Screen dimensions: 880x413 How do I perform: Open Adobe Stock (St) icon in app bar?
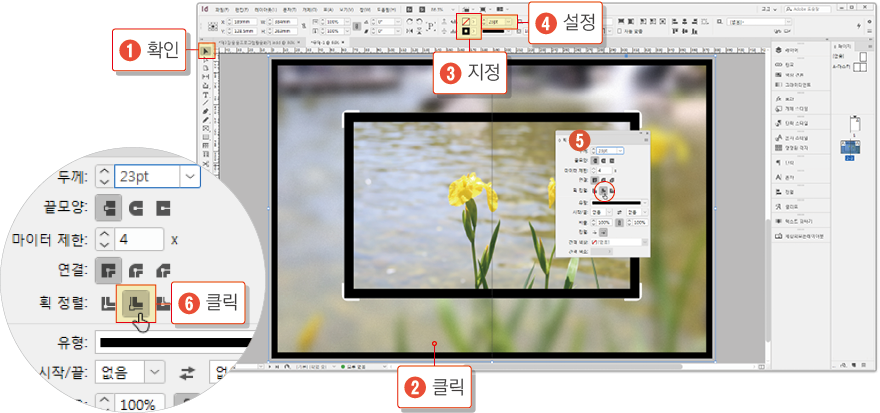click(420, 10)
